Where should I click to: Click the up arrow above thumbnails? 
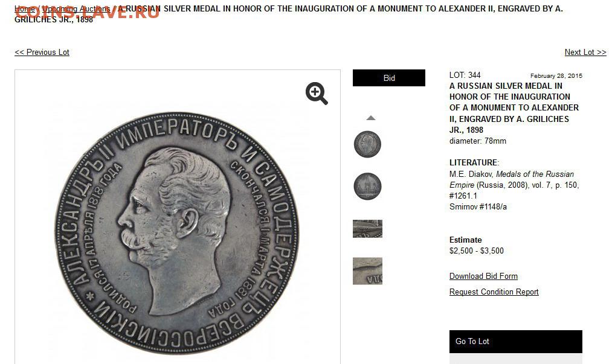tap(371, 118)
